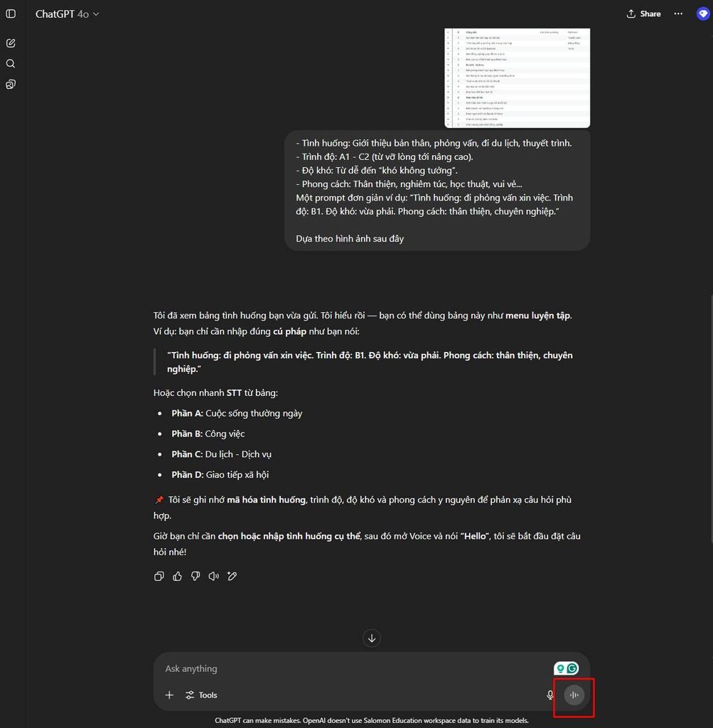This screenshot has height=728, width=713.
Task: Open the plus attachment menu
Action: 169,695
